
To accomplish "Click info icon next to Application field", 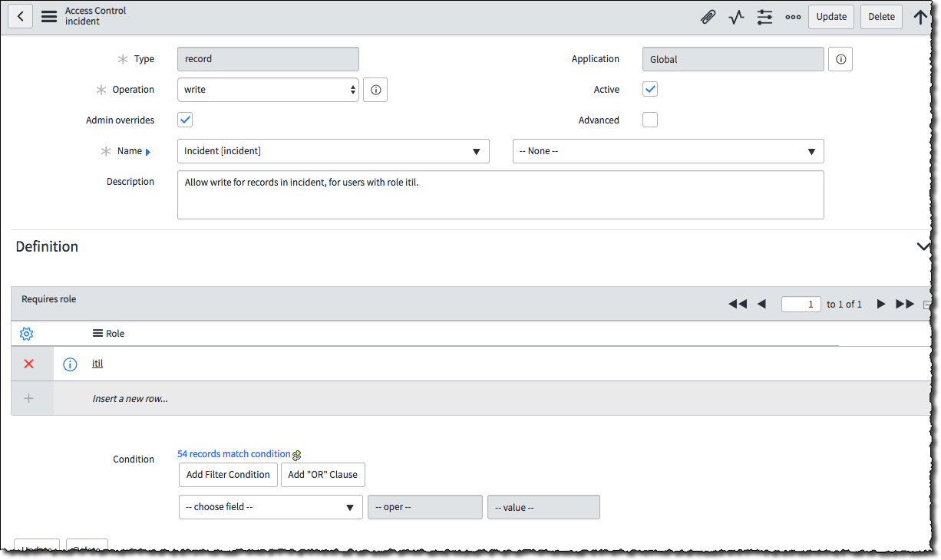I will (840, 59).
